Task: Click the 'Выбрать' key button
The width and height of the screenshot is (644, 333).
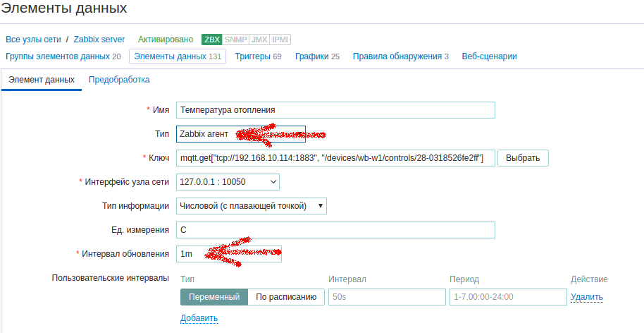Action: click(x=523, y=158)
